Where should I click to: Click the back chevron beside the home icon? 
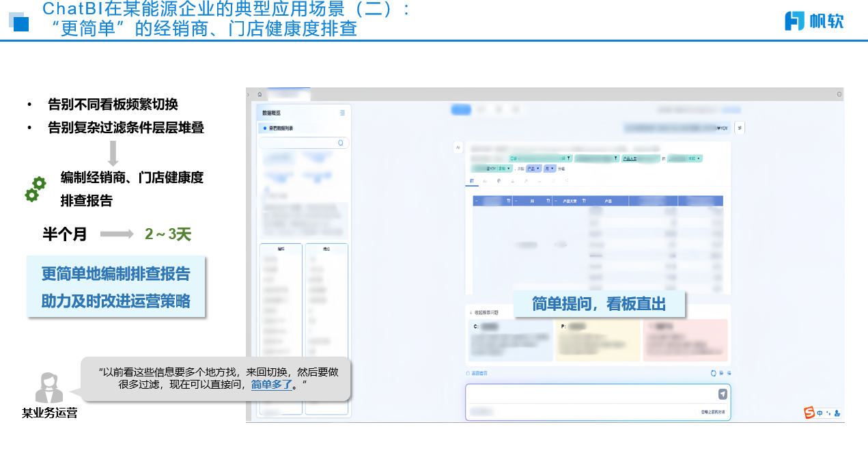pos(249,94)
